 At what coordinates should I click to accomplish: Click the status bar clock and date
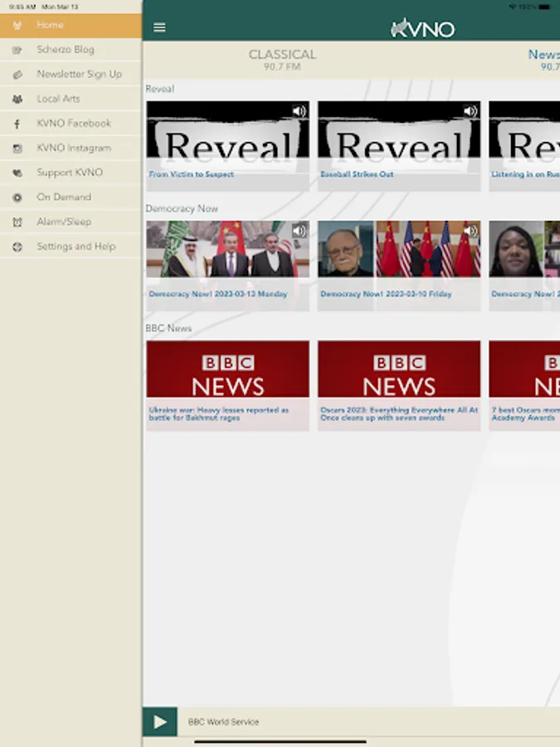(43, 7)
